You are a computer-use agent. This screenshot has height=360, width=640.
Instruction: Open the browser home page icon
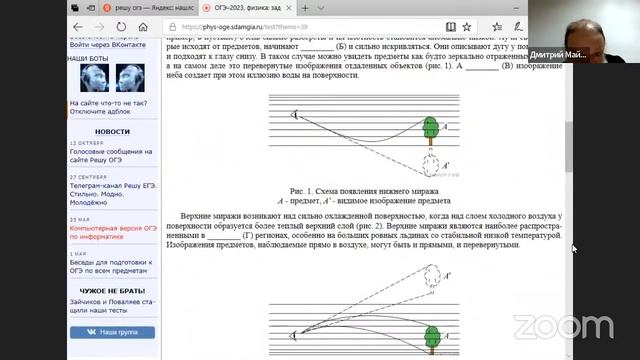click(143, 27)
